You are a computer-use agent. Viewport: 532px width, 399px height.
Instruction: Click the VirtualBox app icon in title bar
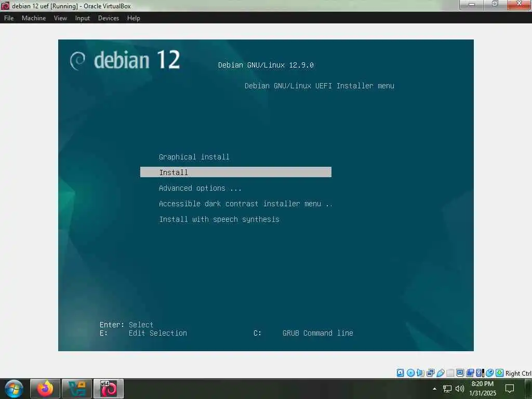pyautogui.click(x=5, y=6)
